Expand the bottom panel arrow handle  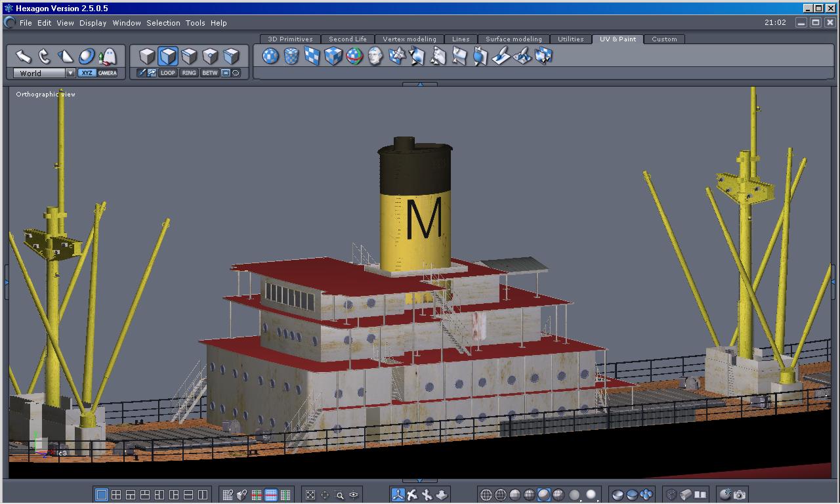click(x=419, y=481)
